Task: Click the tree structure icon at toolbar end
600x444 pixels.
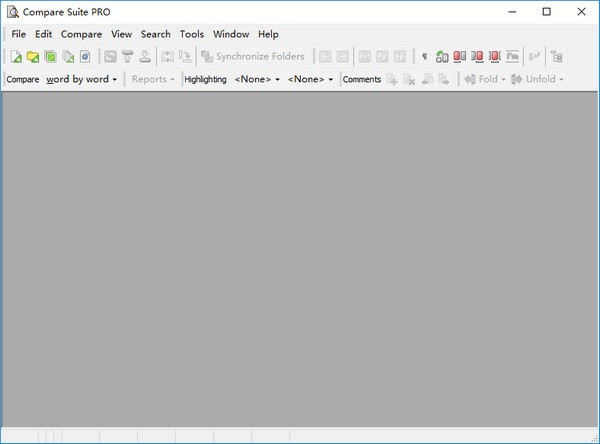Action: click(x=557, y=57)
